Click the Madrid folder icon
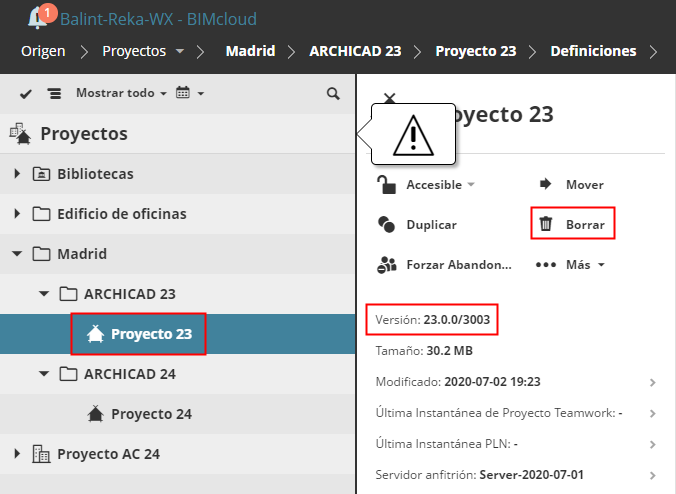This screenshot has height=494, width=676. tap(41, 254)
